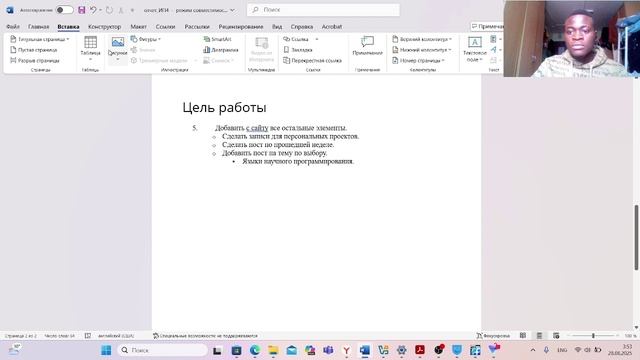This screenshot has width=640, height=360.
Task: Add a Закладка bookmark
Action: [298, 50]
